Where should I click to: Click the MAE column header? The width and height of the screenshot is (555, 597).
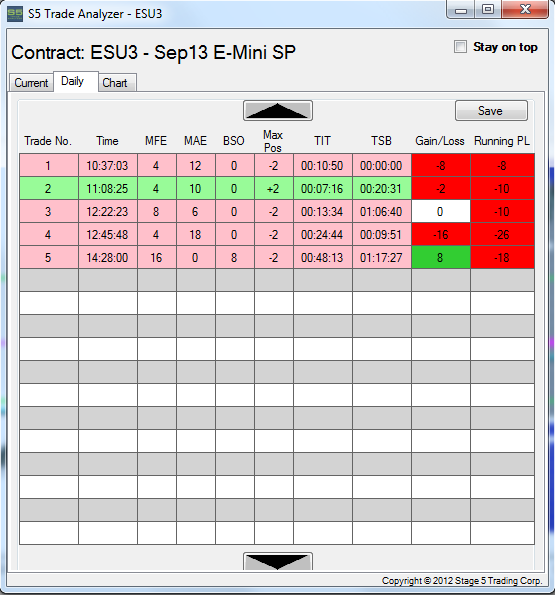coord(195,141)
